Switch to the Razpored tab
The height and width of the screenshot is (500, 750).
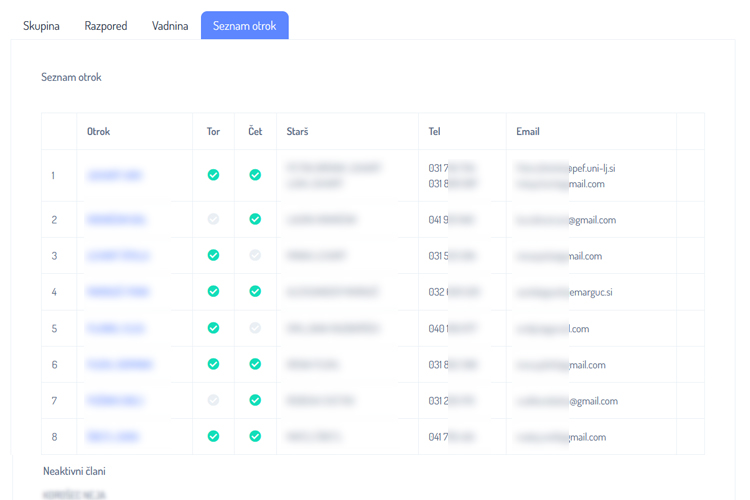(x=106, y=26)
